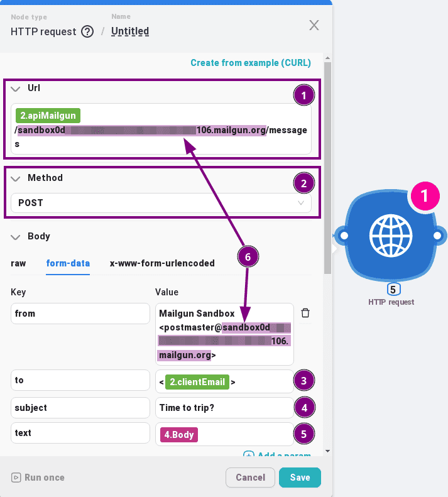The width and height of the screenshot is (448, 497).
Task: Open the POST method dropdown
Action: (161, 203)
